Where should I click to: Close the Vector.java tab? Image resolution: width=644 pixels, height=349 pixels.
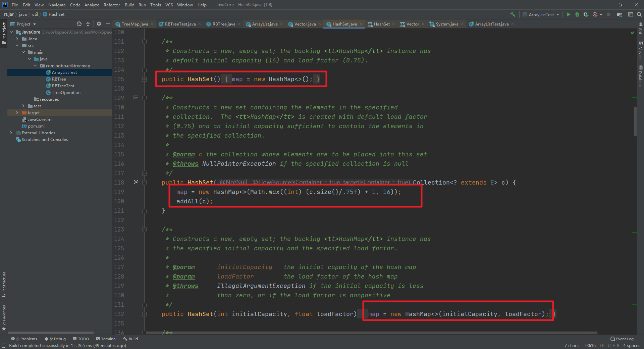tap(320, 24)
